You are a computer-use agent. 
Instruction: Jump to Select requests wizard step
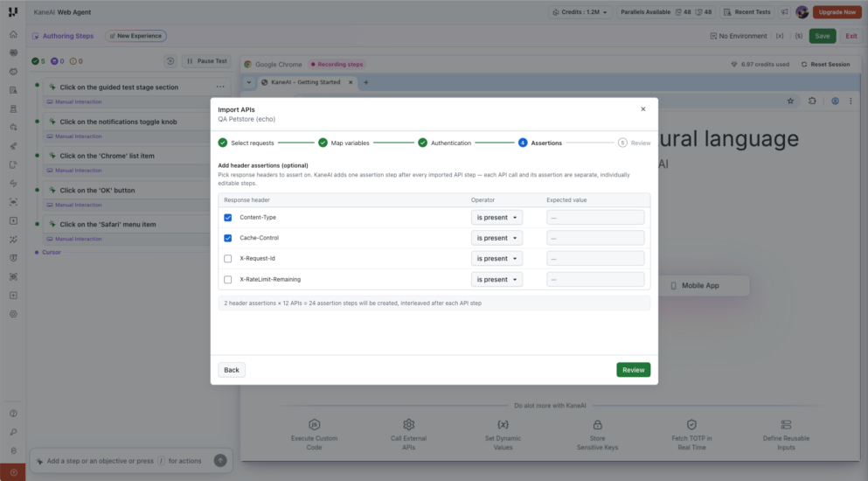coord(247,143)
